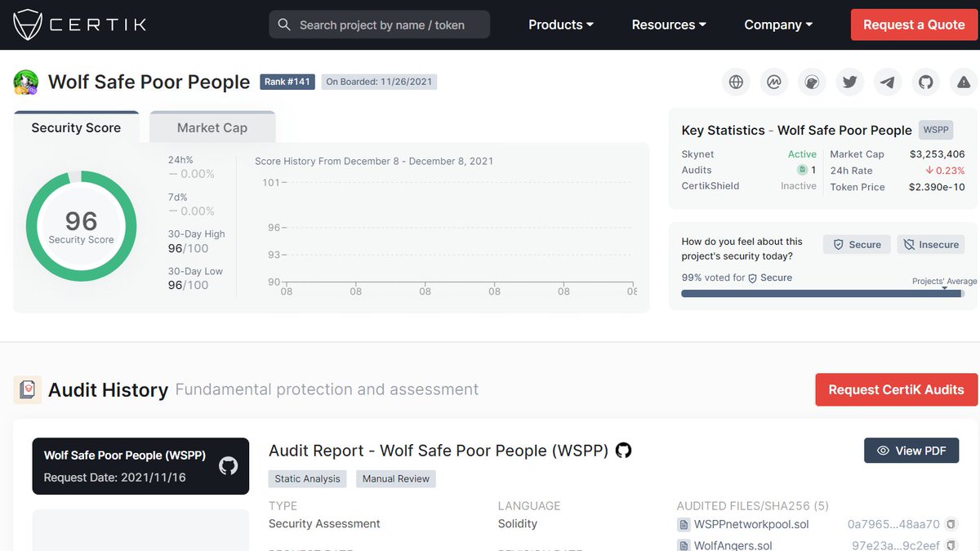Switch to the Security Score tab
This screenshot has width=980, height=551.
tap(76, 127)
